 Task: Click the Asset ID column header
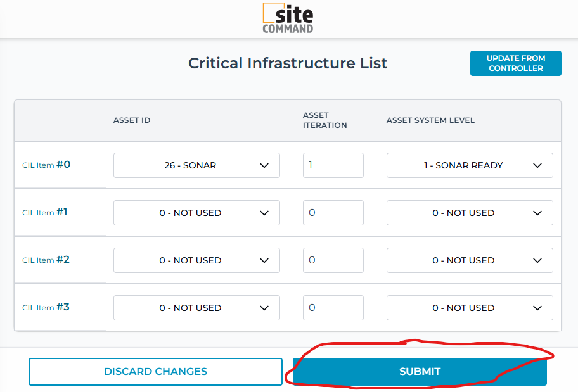(132, 120)
